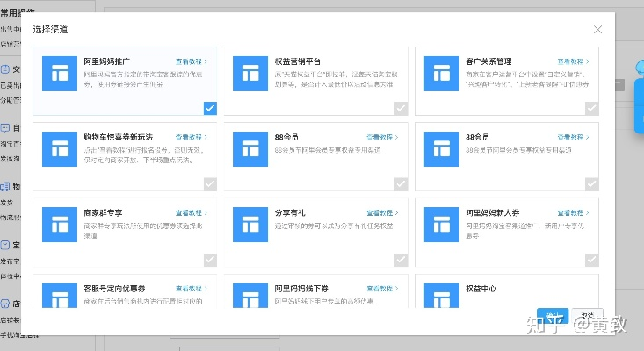Click the 阿里妈妈推广 card icon
The image size is (644, 351).
pos(60,74)
